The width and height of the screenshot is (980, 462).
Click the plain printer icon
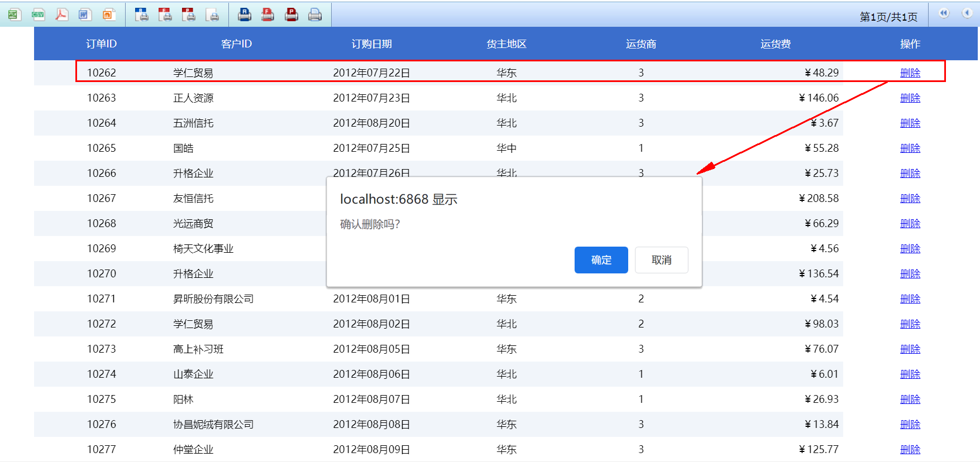pyautogui.click(x=315, y=15)
